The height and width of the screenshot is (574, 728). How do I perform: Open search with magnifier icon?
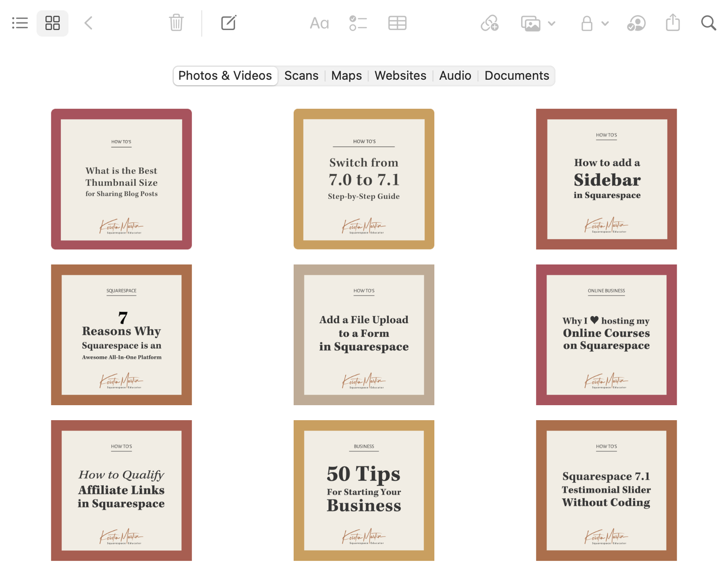click(709, 23)
